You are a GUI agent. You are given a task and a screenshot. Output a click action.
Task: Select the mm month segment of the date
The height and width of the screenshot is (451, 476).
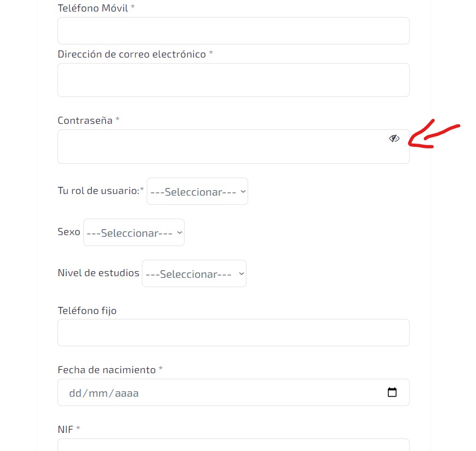98,393
